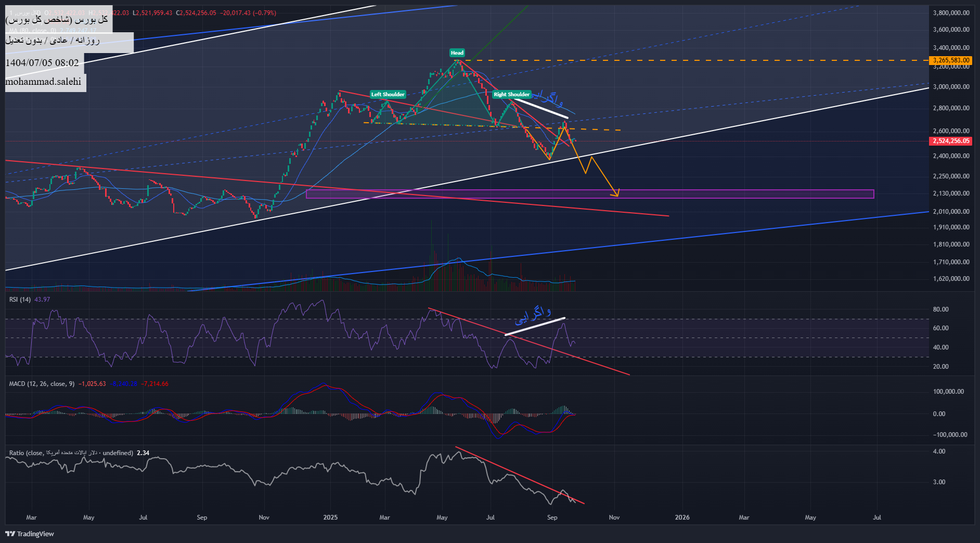Click the orange 3,265,583.00 price label
980x543 pixels.
pos(950,60)
